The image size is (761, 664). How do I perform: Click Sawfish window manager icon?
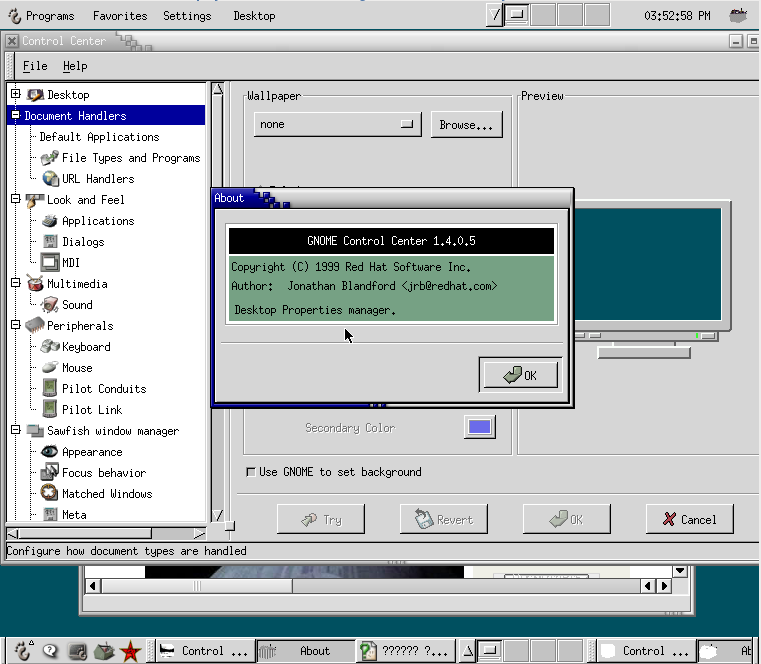click(35, 431)
